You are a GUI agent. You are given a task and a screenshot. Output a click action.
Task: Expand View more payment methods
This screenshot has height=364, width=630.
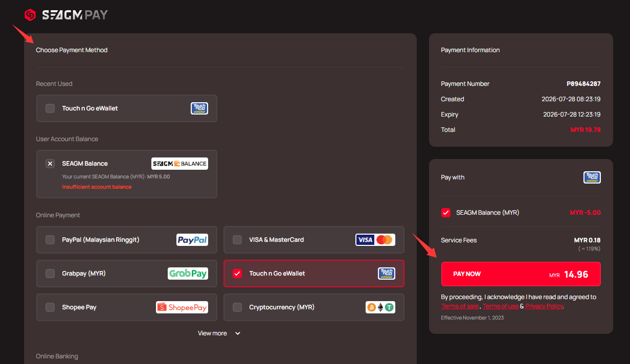coord(219,333)
